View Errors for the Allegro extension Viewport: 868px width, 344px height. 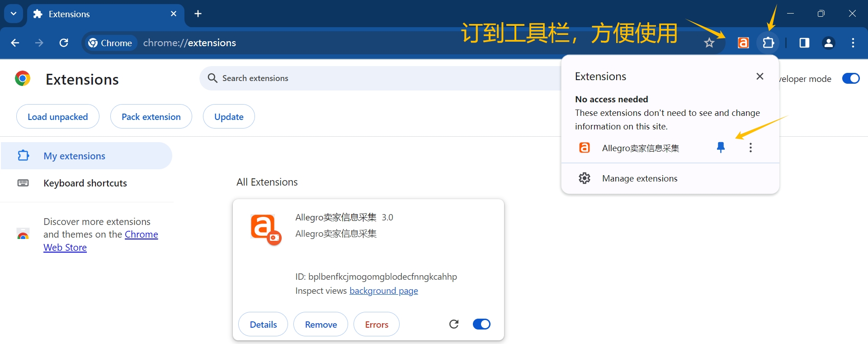point(377,325)
